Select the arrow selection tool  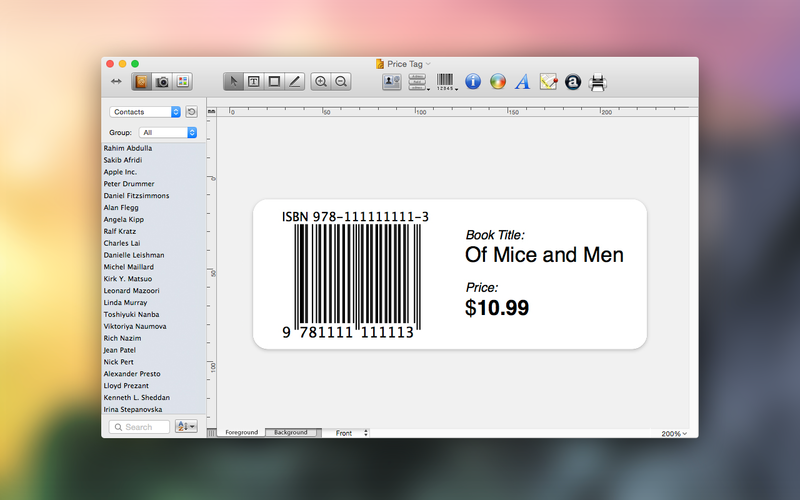point(234,82)
